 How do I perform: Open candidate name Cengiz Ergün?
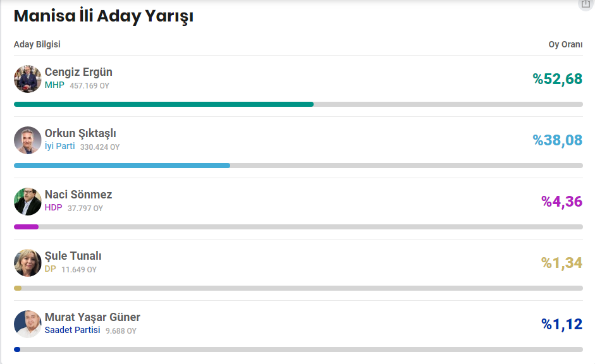click(x=78, y=72)
